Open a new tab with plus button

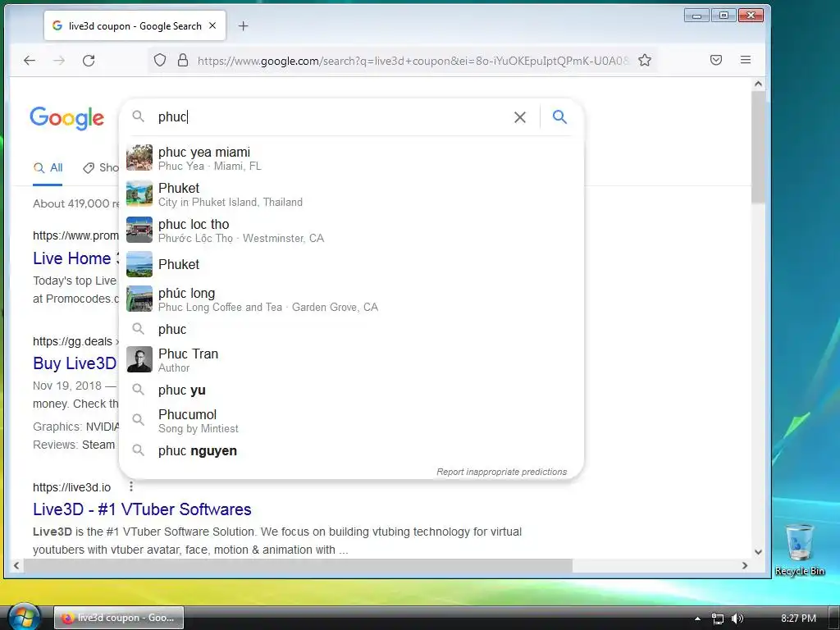(243, 25)
